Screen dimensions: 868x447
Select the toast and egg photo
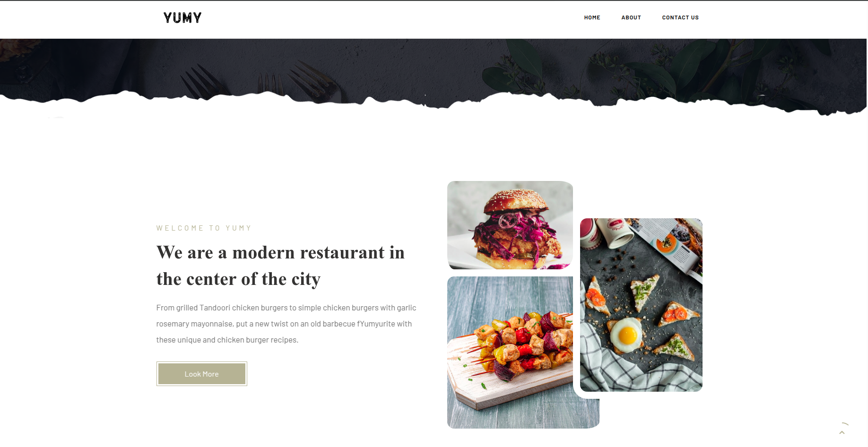pos(641,305)
